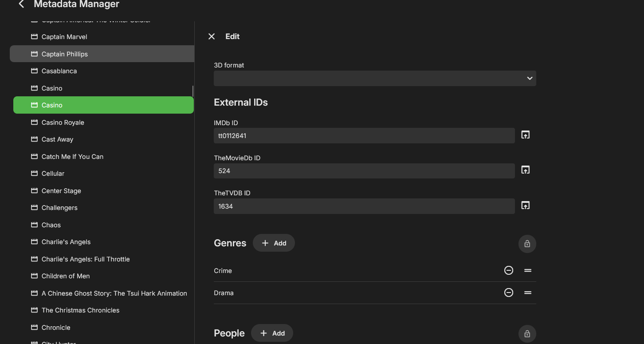
Task: Remove the Crime genre
Action: (x=509, y=270)
